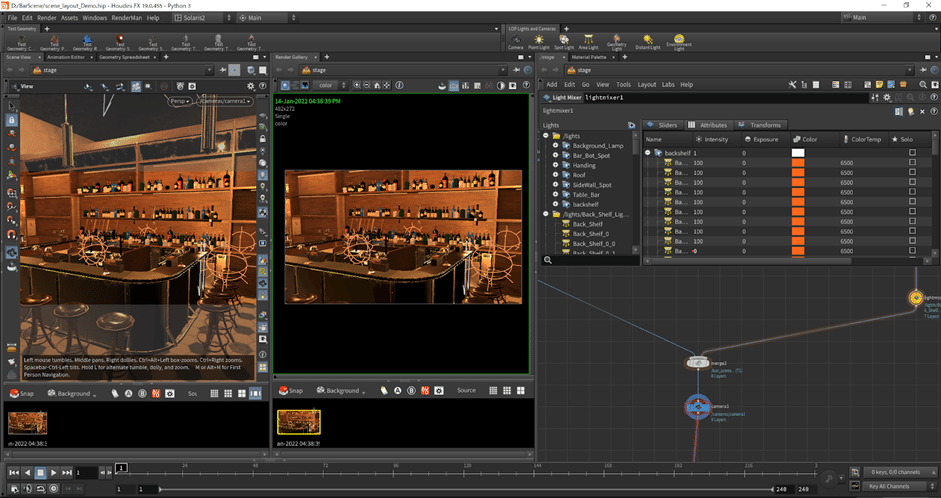This screenshot has width=941, height=498.
Task: Expand the Background_Lamp light in the tree
Action: (x=555, y=146)
